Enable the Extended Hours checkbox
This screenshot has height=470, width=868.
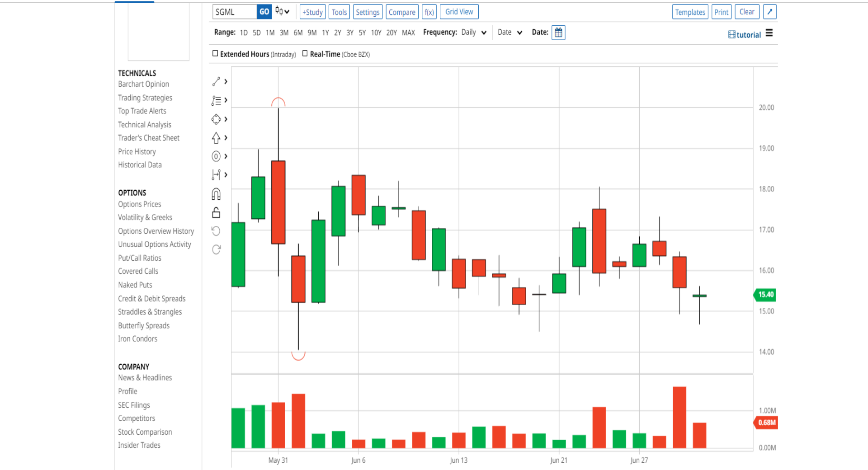click(215, 54)
